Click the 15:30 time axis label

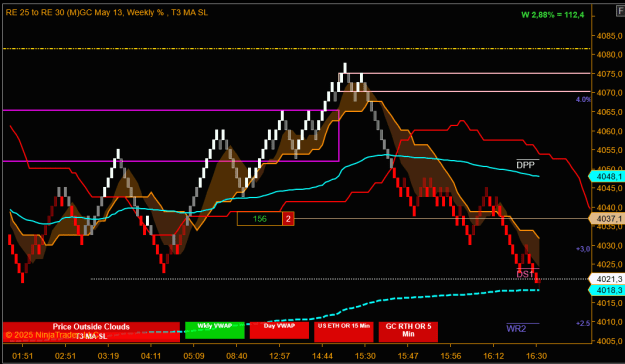coord(365,356)
